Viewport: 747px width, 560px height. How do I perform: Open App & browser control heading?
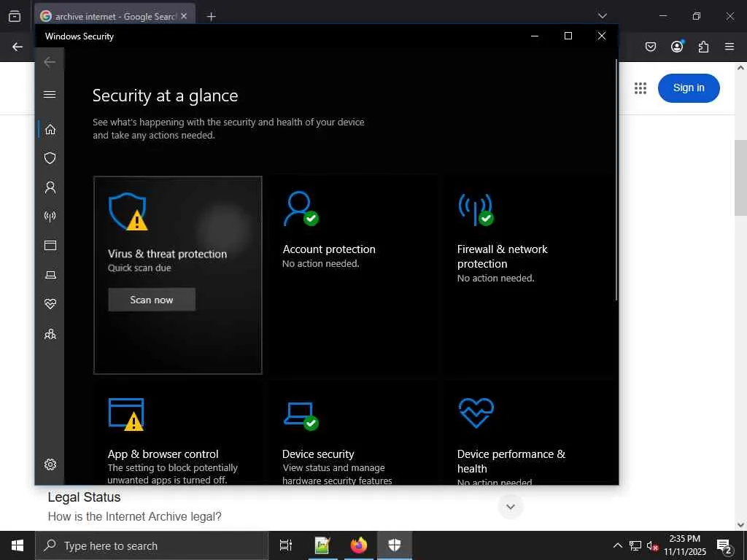click(x=163, y=454)
